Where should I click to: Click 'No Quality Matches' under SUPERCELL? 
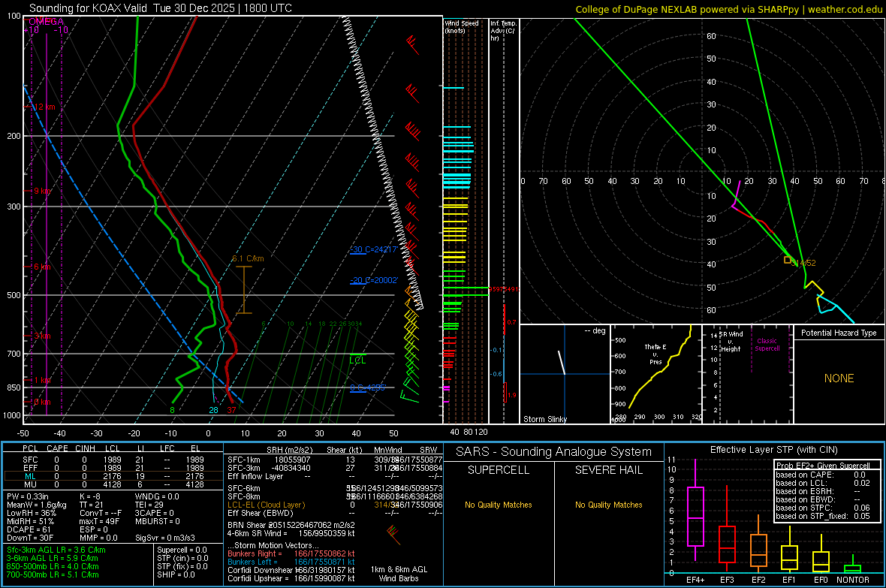coord(499,505)
